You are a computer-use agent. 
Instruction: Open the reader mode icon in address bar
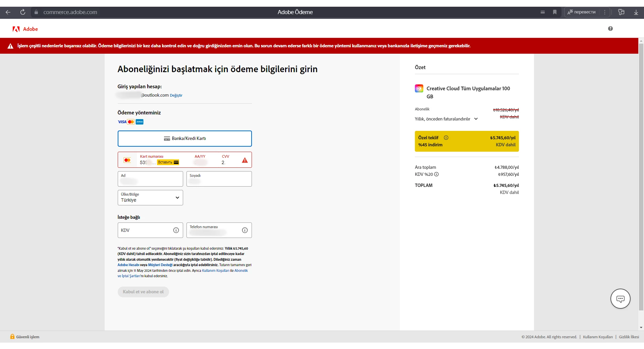542,12
